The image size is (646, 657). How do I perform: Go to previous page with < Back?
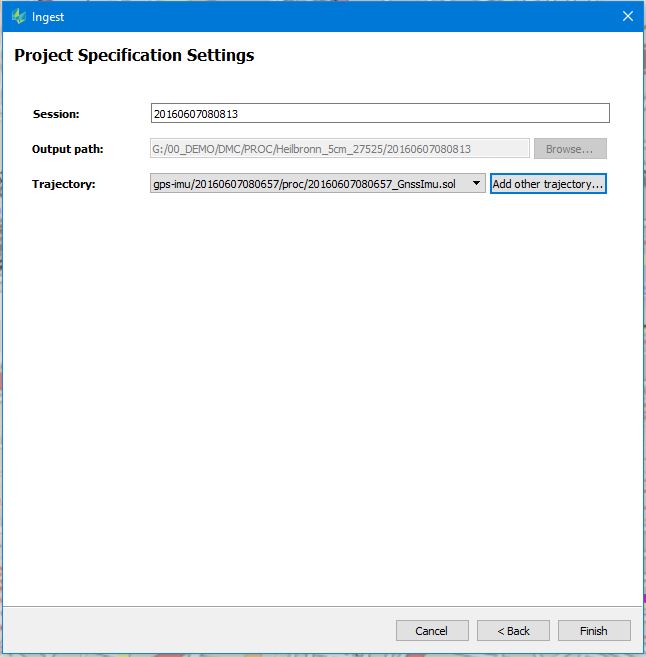pos(513,631)
